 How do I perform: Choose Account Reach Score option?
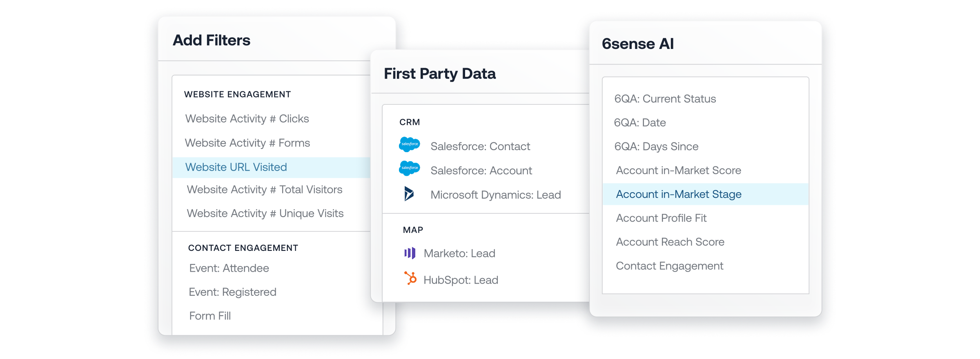click(670, 242)
